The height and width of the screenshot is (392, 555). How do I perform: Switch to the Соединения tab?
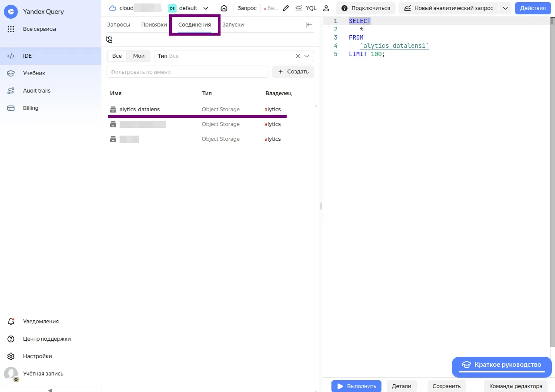(194, 25)
